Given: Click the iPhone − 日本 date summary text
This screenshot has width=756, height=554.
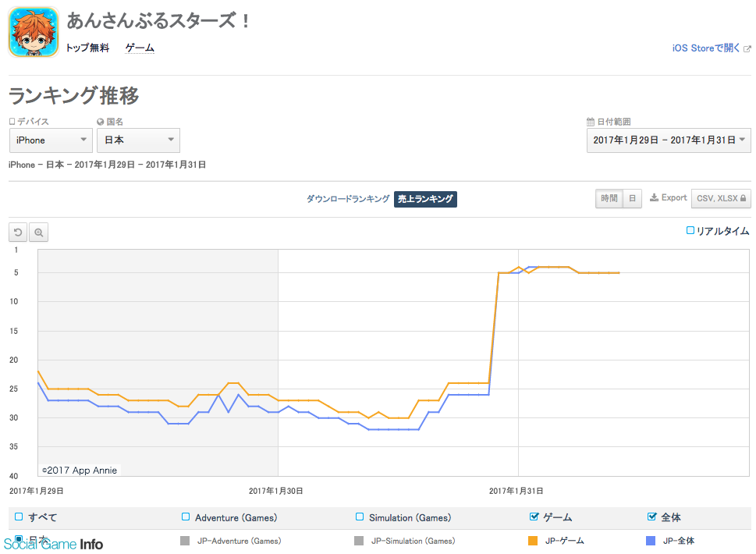Looking at the screenshot, I should (x=107, y=165).
